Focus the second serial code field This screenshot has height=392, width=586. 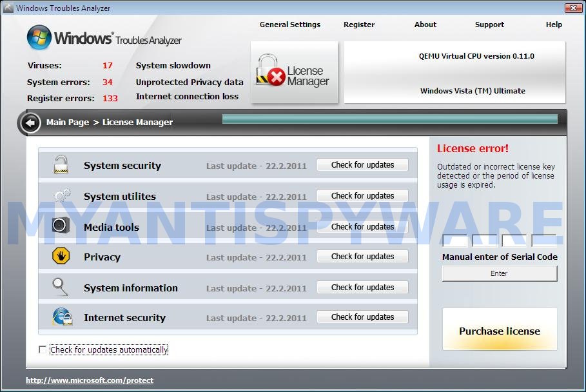[x=485, y=240]
